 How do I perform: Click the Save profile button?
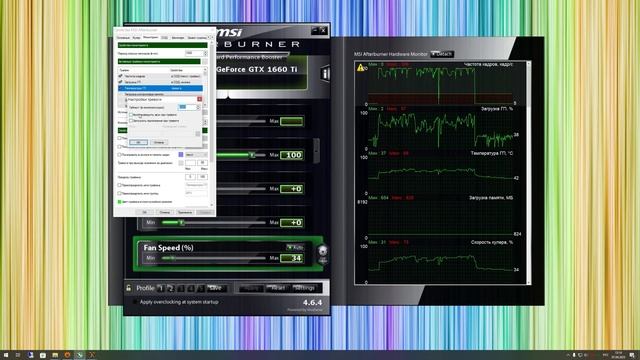coord(216,288)
